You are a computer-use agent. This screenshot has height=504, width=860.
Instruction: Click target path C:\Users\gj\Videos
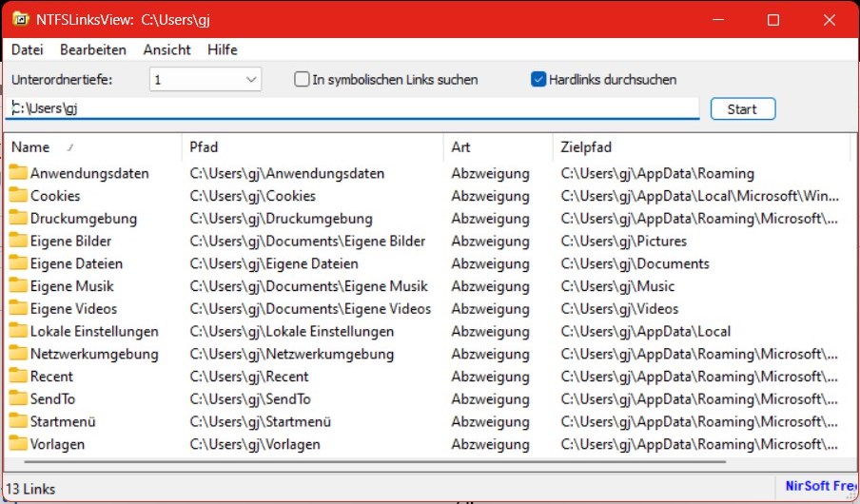[x=619, y=308]
